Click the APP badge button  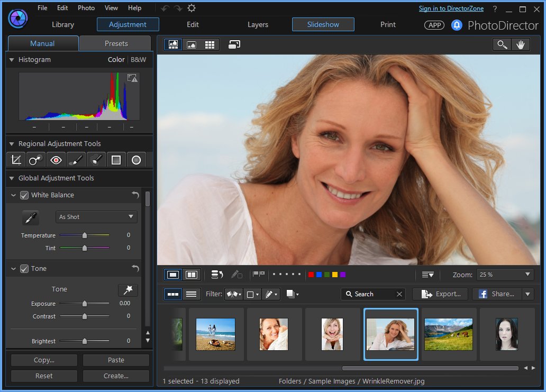(x=434, y=25)
